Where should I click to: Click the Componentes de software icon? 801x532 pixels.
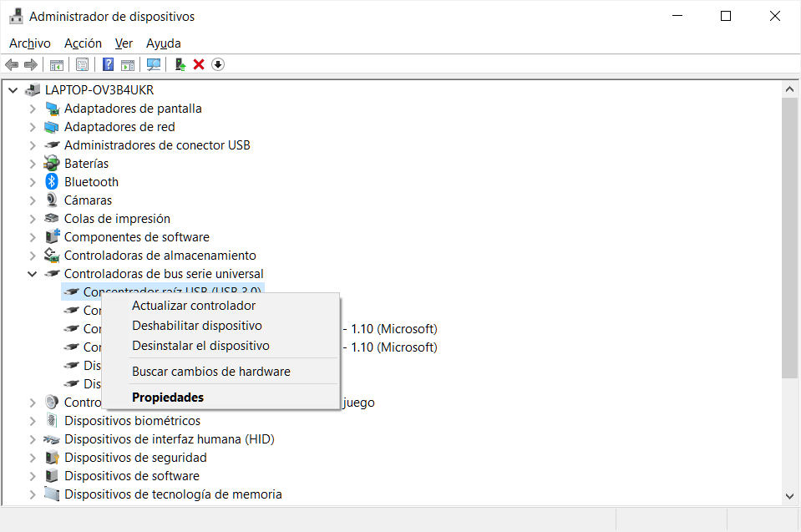click(x=52, y=236)
